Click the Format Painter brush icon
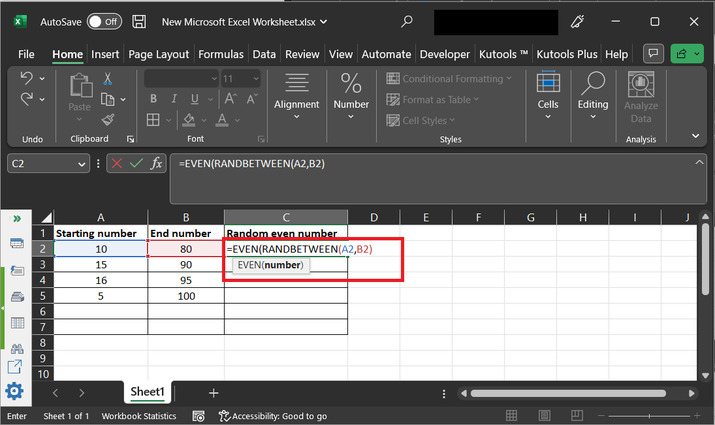The width and height of the screenshot is (715, 425). tap(107, 121)
